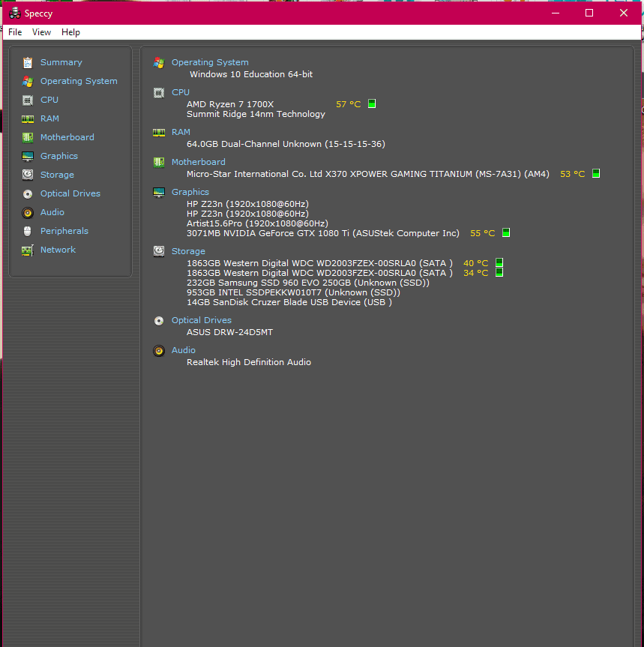Screen dimensions: 644x647
Task: Click the 34 °C drive temperature indicator
Action: [499, 272]
